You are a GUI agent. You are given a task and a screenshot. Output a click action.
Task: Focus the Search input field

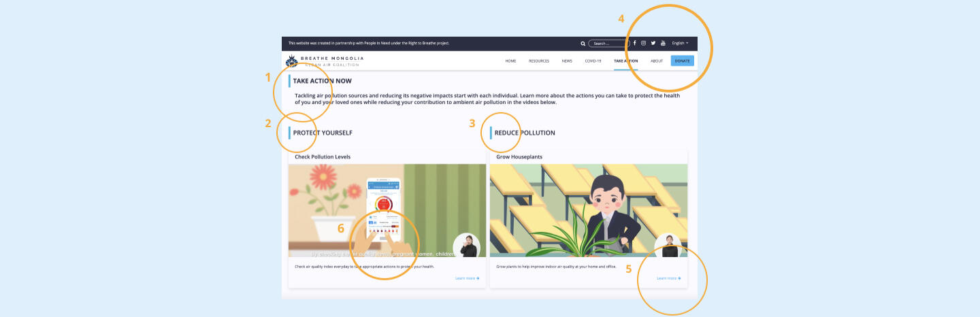coord(608,44)
